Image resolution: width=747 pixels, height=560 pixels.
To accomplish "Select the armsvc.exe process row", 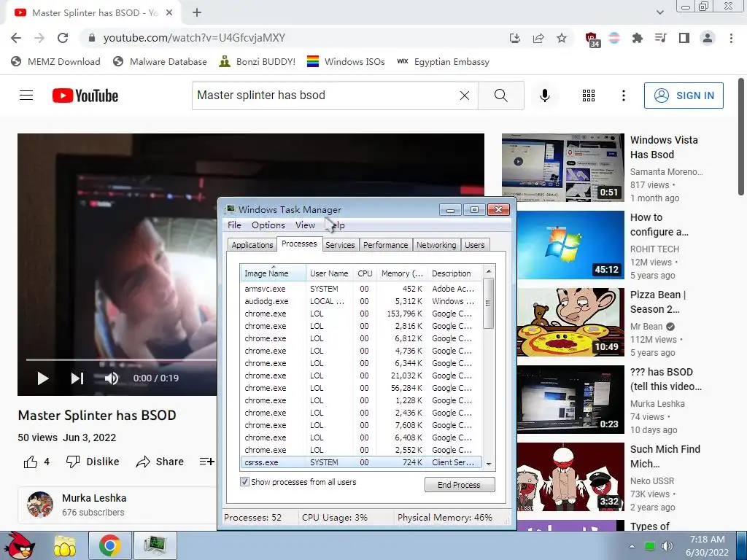I will pos(360,289).
